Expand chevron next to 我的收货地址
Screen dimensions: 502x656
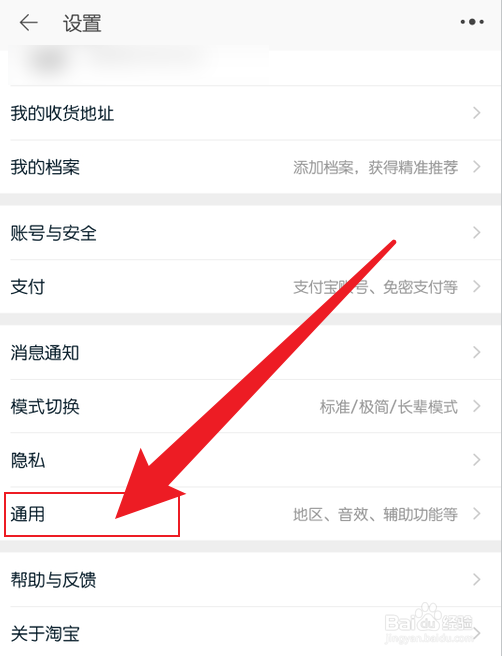point(476,113)
